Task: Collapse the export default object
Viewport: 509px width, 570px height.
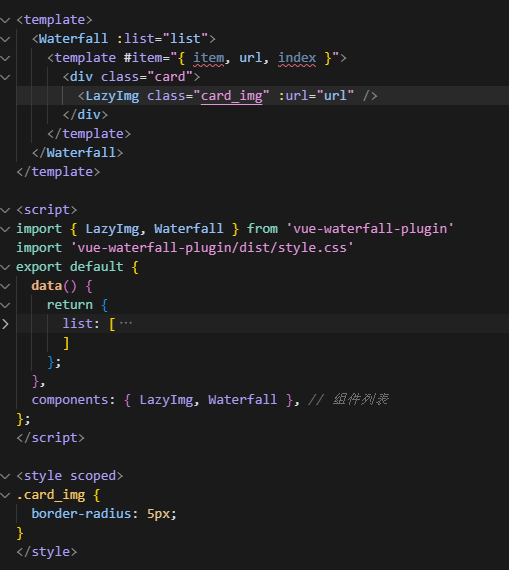Action: [5, 267]
